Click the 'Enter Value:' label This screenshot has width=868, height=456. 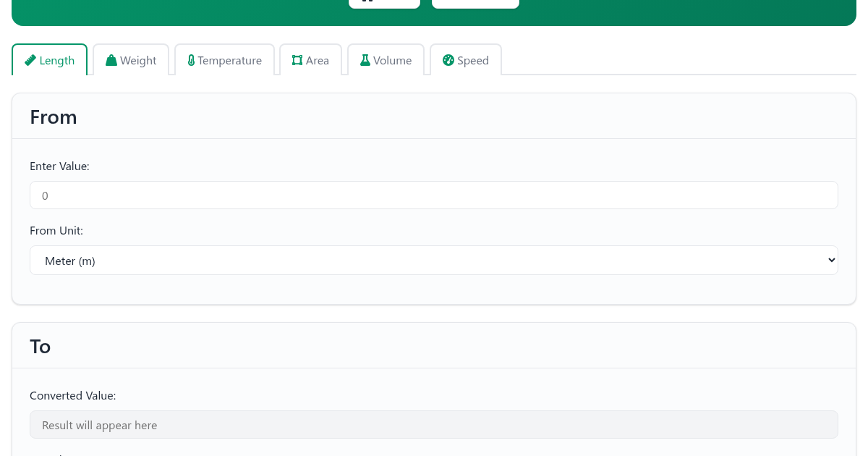pyautogui.click(x=59, y=166)
